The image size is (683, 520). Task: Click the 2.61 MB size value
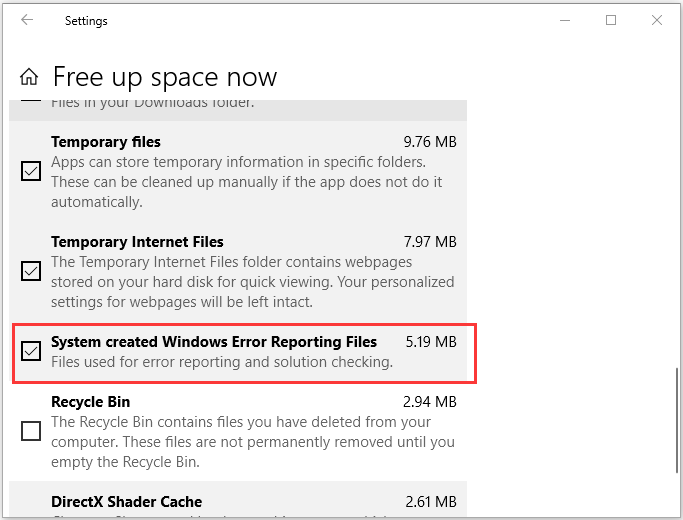[431, 502]
